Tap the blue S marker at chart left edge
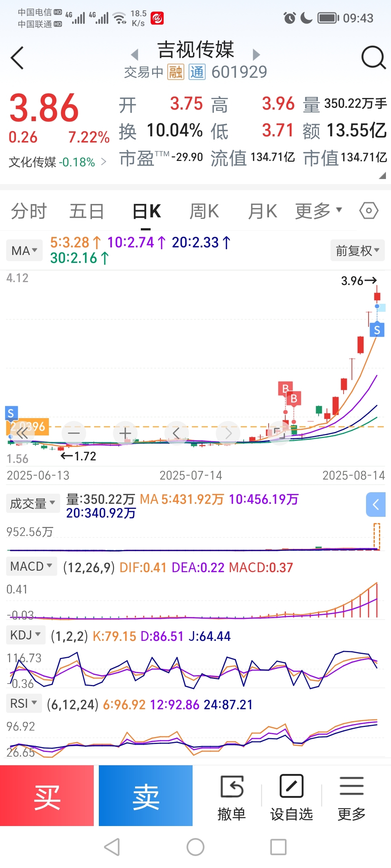Image resolution: width=391 pixels, height=868 pixels. [11, 413]
